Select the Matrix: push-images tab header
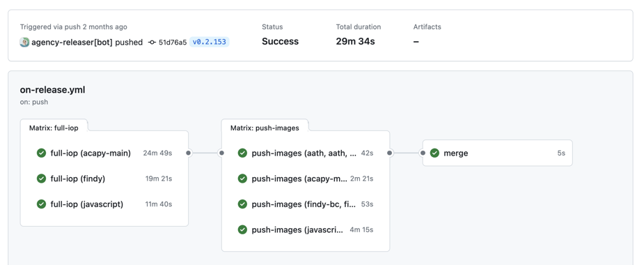The image size is (644, 265). [265, 128]
